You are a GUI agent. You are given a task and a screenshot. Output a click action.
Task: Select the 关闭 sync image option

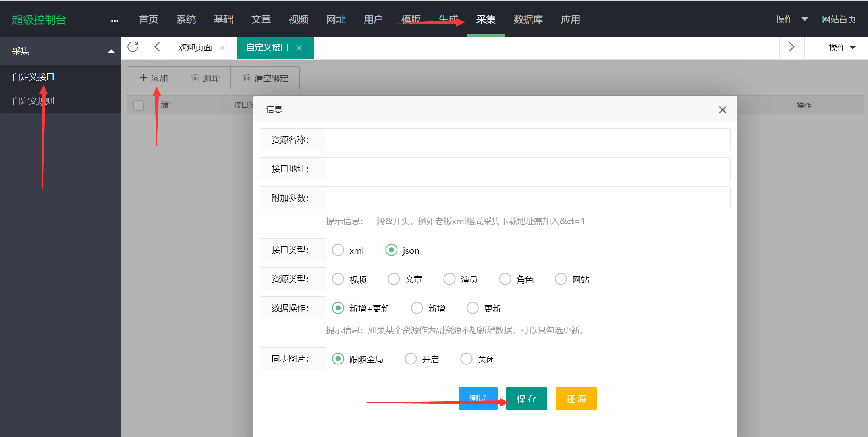(x=466, y=359)
